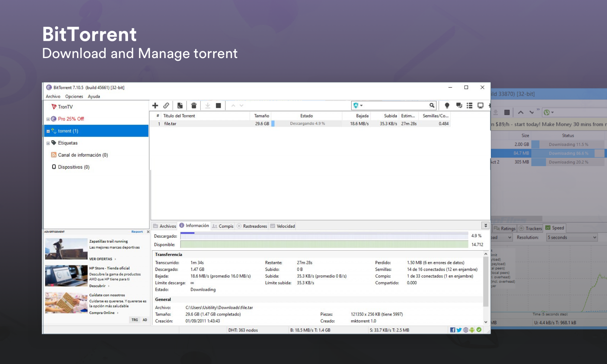607x364 pixels.
Task: Select the file.tar torrent row
Action: [300, 124]
